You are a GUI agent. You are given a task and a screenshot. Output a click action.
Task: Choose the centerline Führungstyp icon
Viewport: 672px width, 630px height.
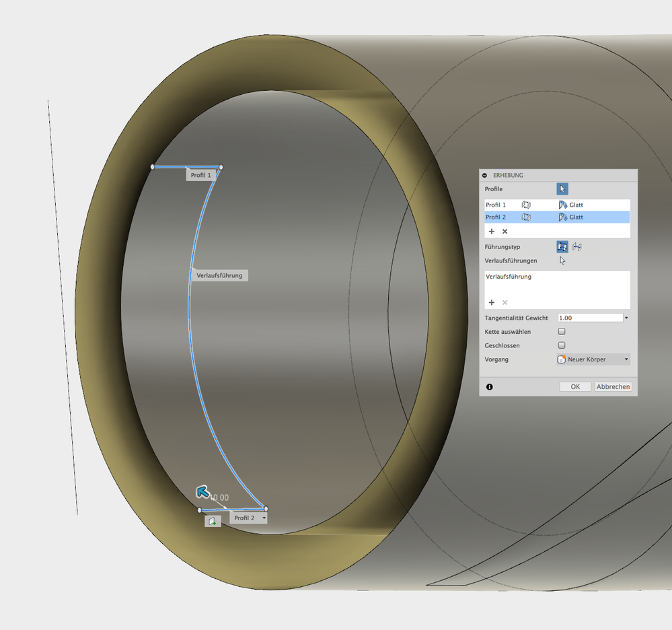coord(577,246)
